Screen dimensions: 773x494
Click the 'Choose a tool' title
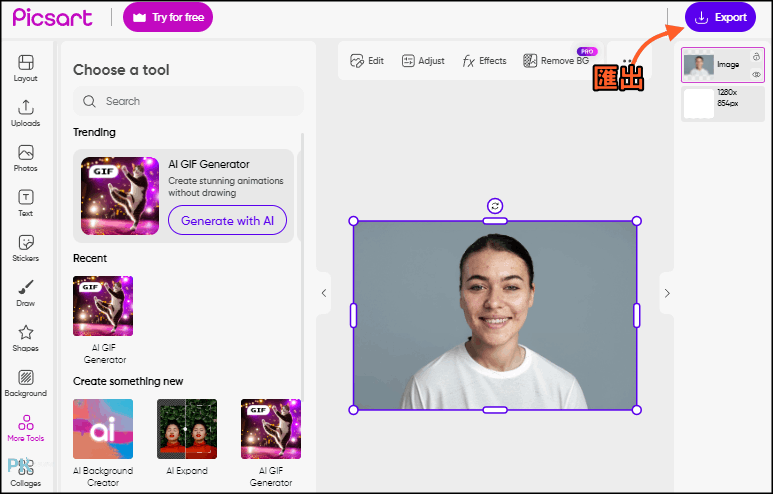(x=121, y=70)
